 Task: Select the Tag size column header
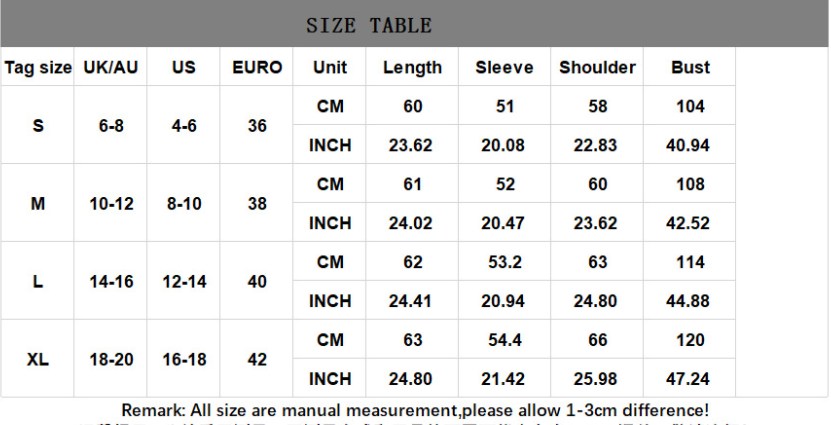coord(38,68)
